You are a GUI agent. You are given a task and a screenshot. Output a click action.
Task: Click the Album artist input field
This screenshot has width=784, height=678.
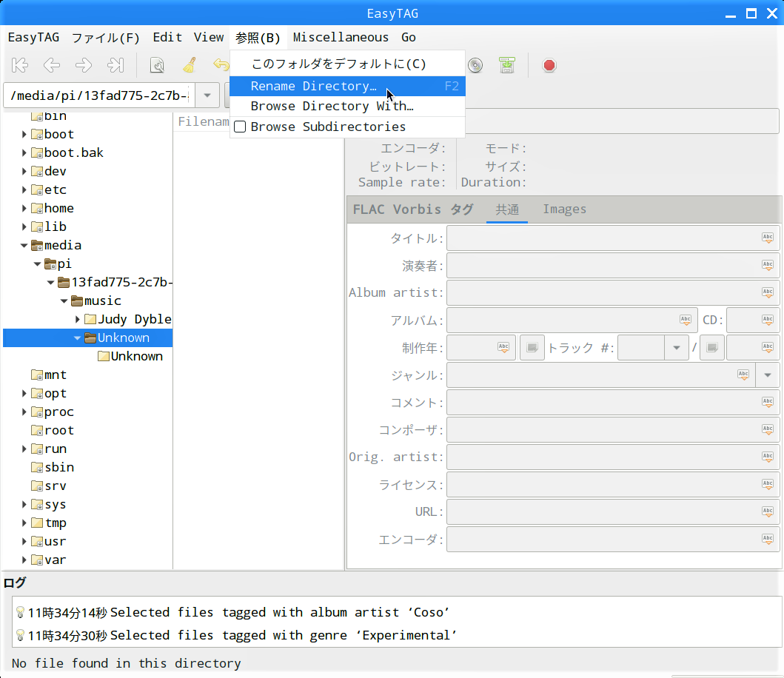(x=612, y=292)
